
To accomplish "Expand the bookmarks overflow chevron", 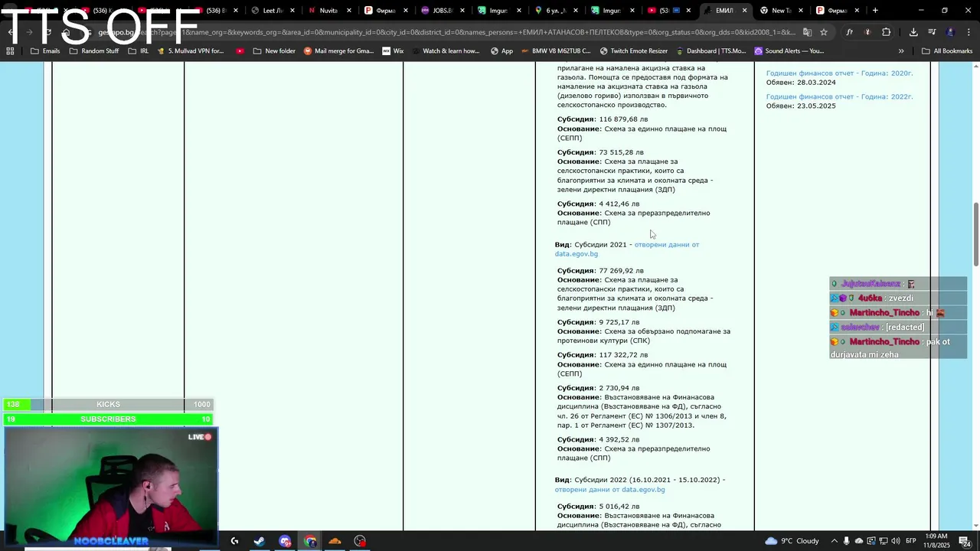I will tap(901, 51).
